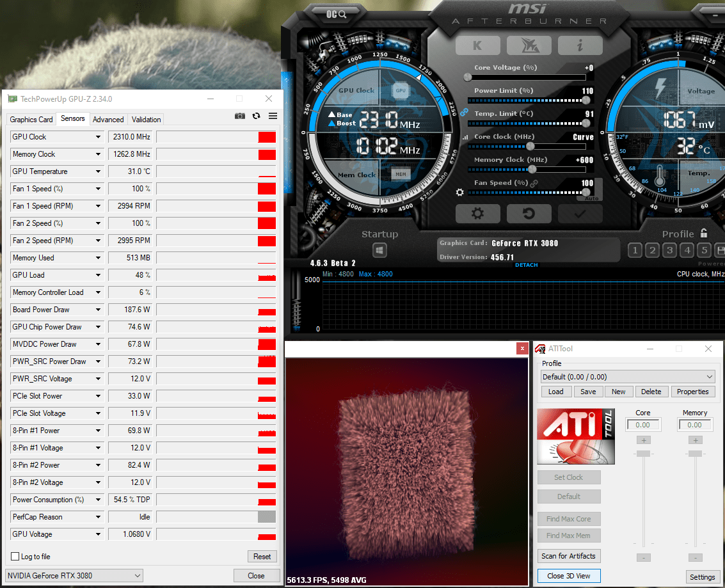The image size is (725, 588).
Task: Open the ATITool Default profile dropdown
Action: [x=628, y=377]
